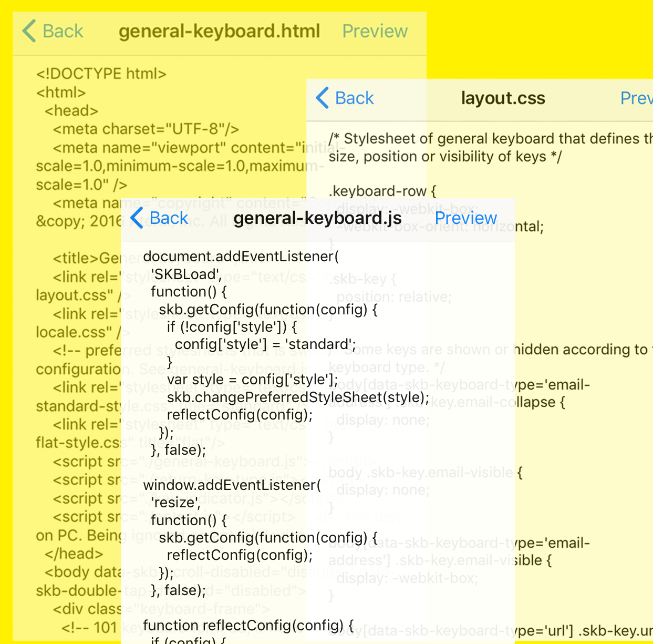Open Preview for general-keyboard.html
This screenshot has height=644, width=653.
click(375, 31)
